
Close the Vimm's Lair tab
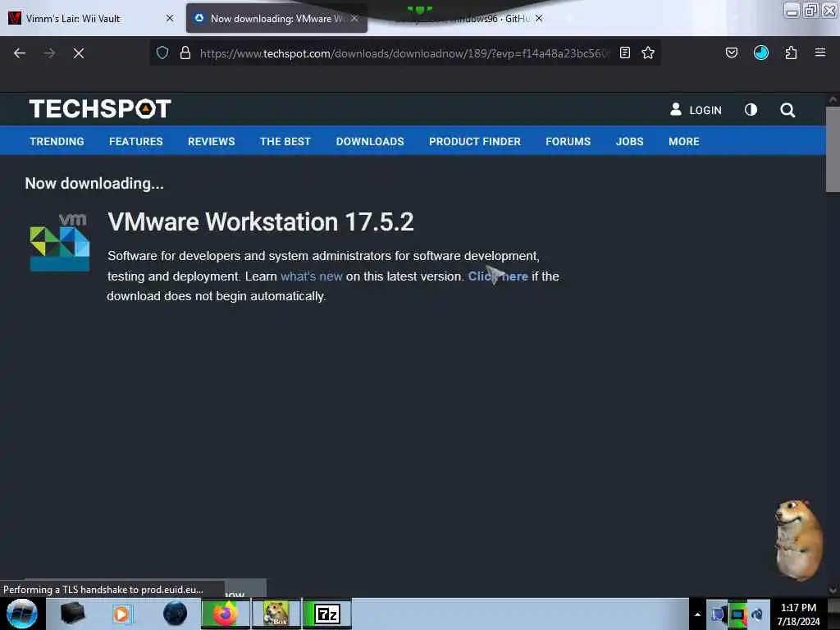pyautogui.click(x=170, y=18)
